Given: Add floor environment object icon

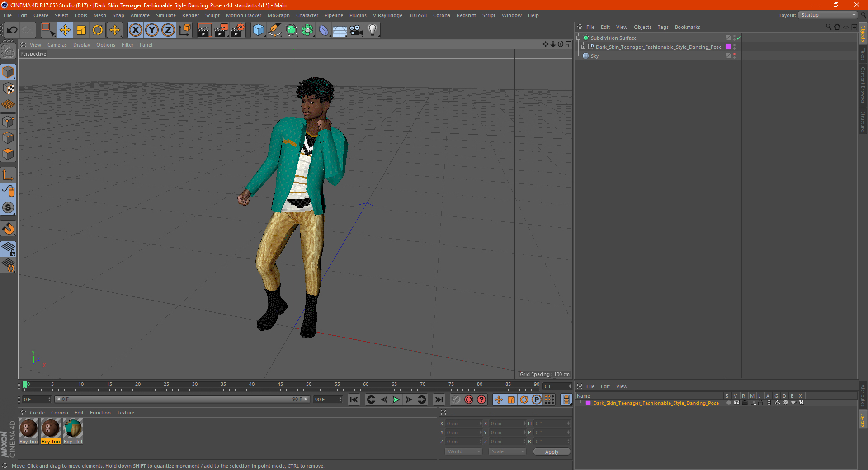Looking at the screenshot, I should pyautogui.click(x=340, y=30).
